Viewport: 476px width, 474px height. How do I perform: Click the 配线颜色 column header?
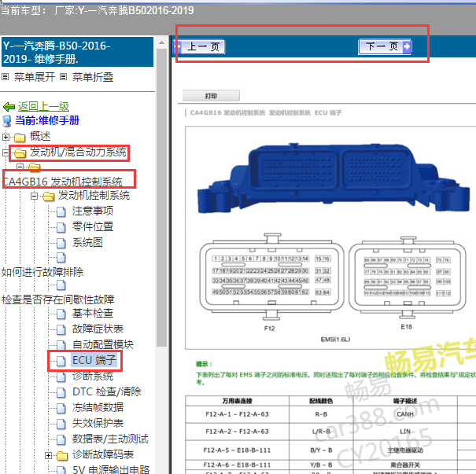pyautogui.click(x=321, y=401)
